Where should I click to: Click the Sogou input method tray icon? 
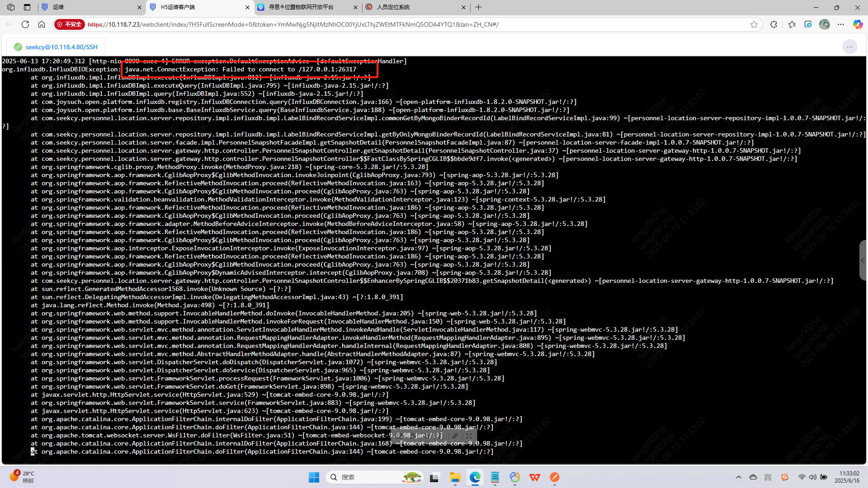point(785,477)
